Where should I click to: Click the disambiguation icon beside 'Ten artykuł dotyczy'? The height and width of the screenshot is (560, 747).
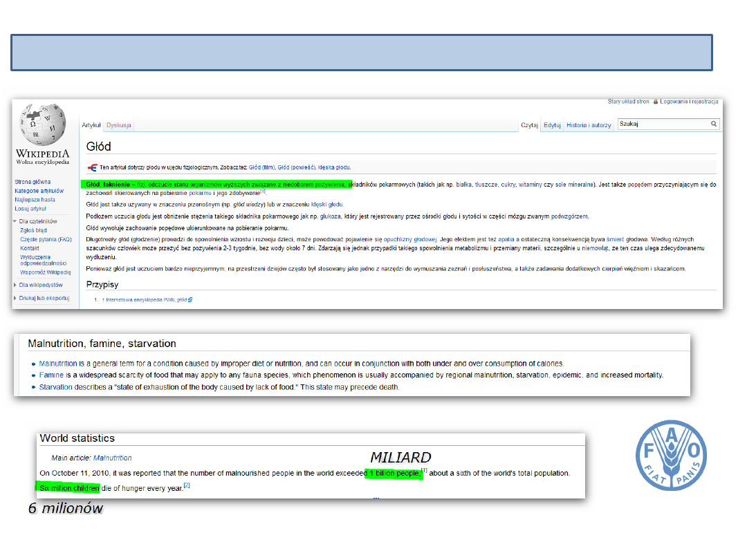tap(92, 167)
